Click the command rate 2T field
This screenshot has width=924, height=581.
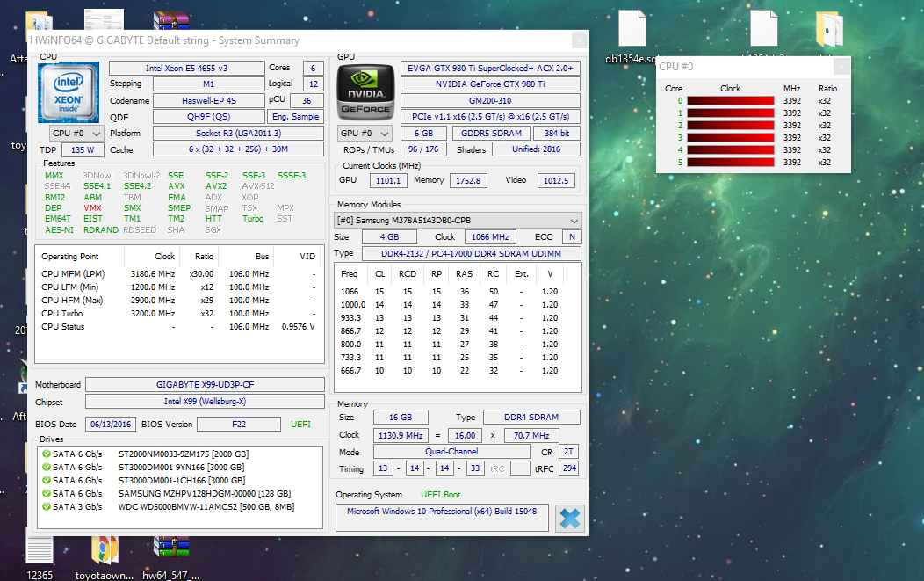568,452
